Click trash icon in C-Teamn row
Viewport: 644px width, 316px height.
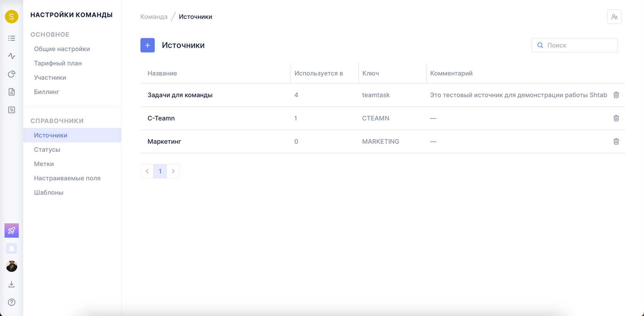616,118
